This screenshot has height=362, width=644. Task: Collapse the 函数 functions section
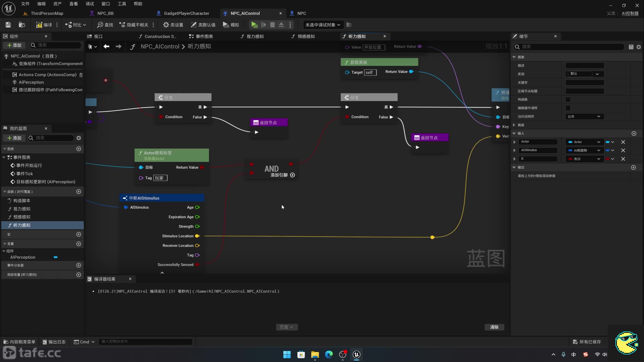coord(5,192)
